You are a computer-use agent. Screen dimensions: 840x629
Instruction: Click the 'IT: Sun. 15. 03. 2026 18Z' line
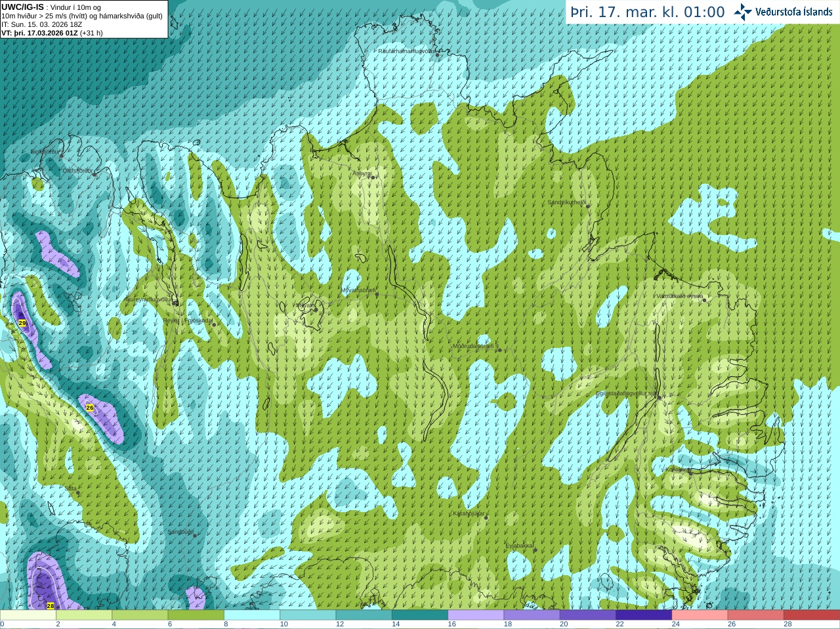click(42, 24)
